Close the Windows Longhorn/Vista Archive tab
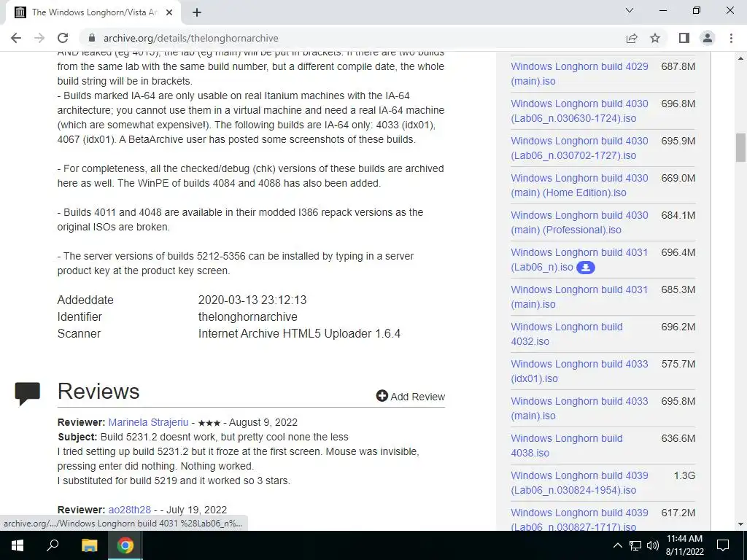The image size is (747, 560). [169, 12]
